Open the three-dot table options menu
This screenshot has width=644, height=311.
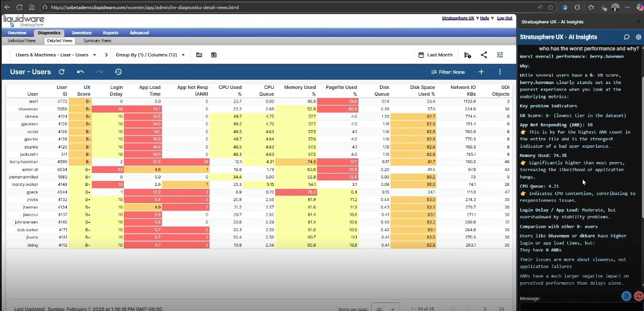tap(500, 72)
